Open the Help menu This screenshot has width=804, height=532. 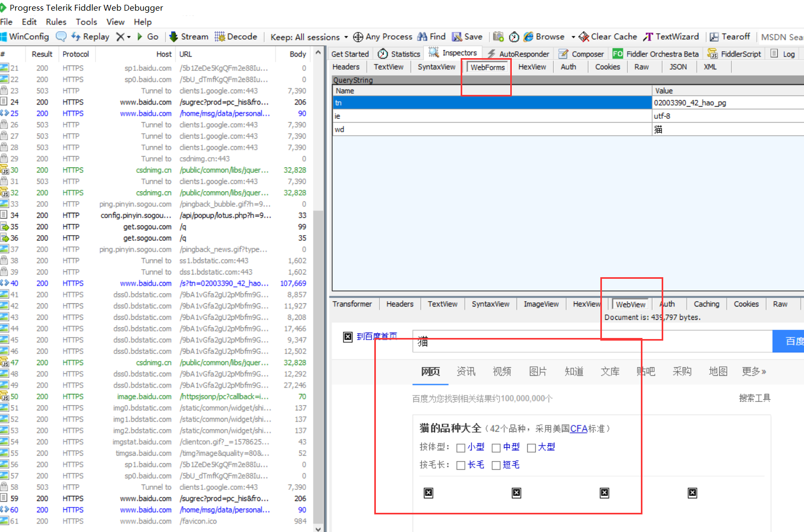click(142, 22)
